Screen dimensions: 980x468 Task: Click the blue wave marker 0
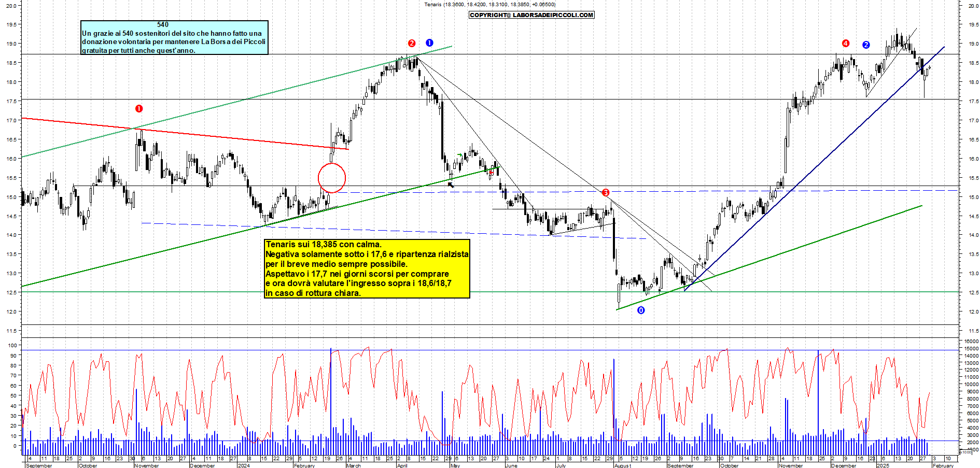click(x=641, y=310)
